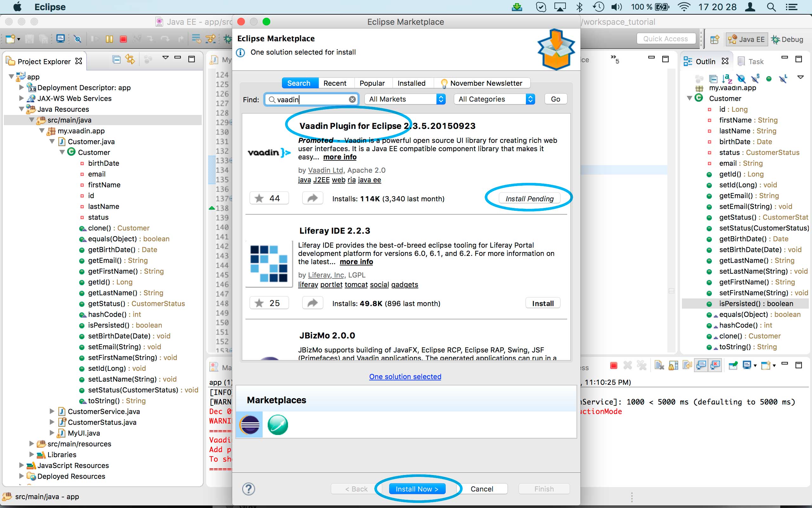Switch to the Recent tab

pos(335,83)
